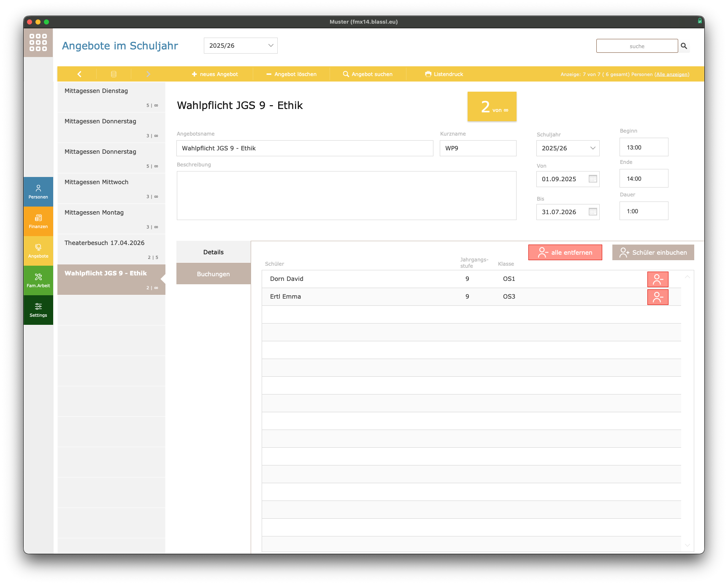Viewport: 728px width, 585px height.
Task: Select the Buchungen tab
Action: [214, 274]
